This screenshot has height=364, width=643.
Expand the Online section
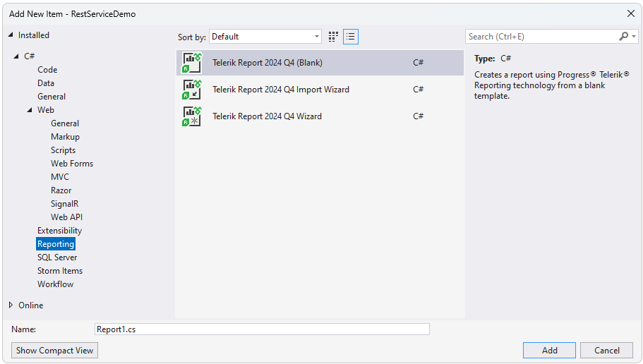point(11,305)
